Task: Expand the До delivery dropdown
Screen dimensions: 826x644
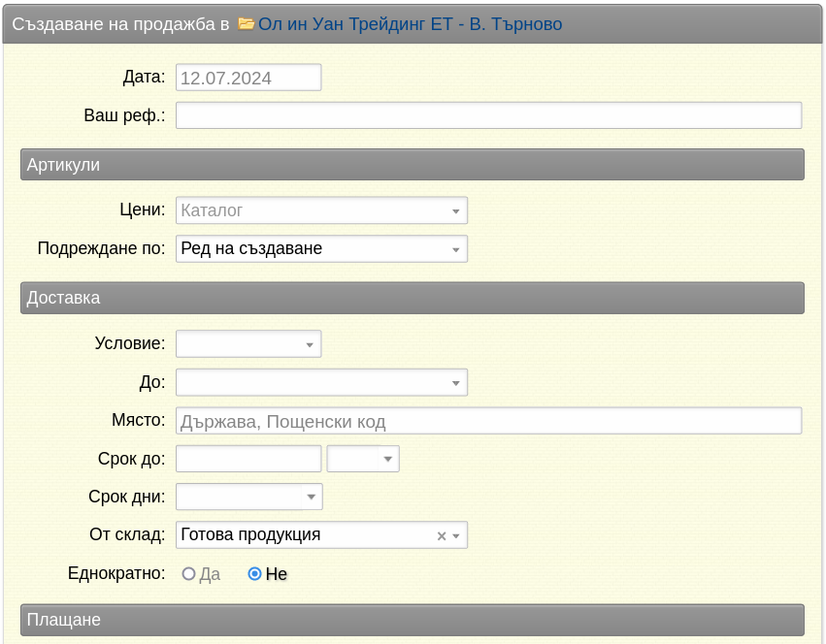Action: click(321, 382)
